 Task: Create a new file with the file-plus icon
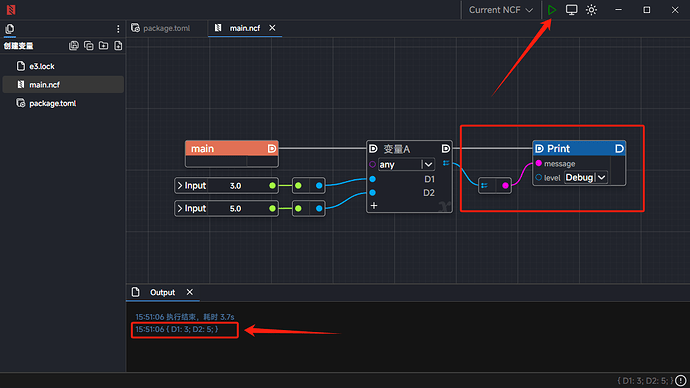(x=118, y=45)
